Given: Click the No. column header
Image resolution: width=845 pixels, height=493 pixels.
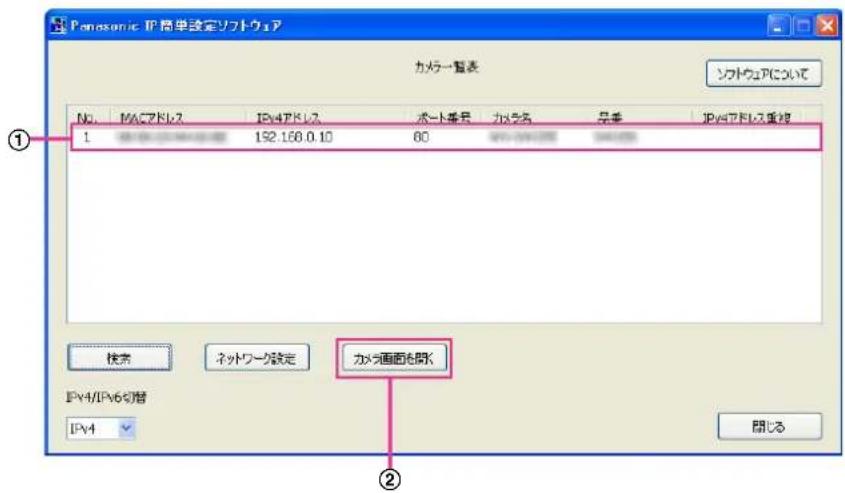Looking at the screenshot, I should 87,117.
